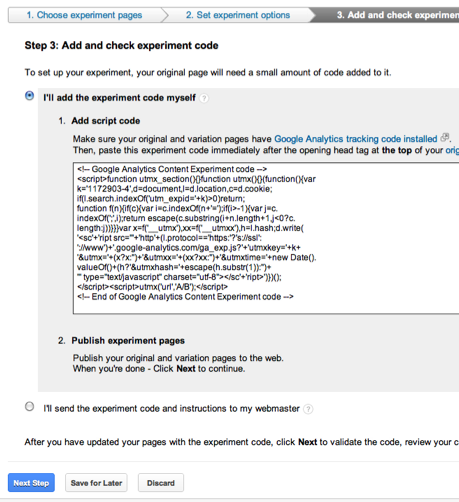Click external link icon after tracking code installed

445,137
